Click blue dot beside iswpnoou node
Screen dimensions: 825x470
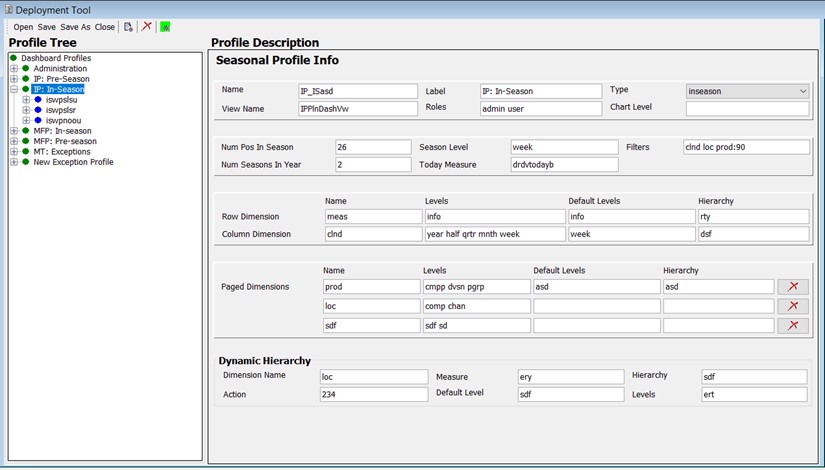38,121
